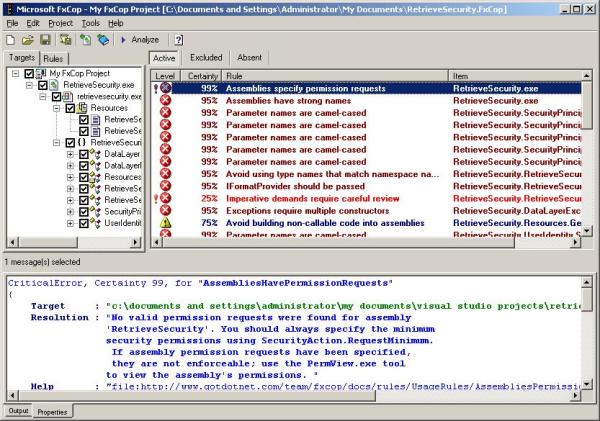Click the Save project floppy icon
The image size is (600, 421).
46,40
